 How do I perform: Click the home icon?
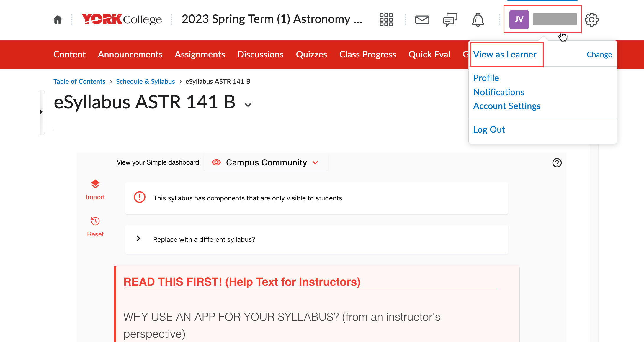pyautogui.click(x=58, y=20)
